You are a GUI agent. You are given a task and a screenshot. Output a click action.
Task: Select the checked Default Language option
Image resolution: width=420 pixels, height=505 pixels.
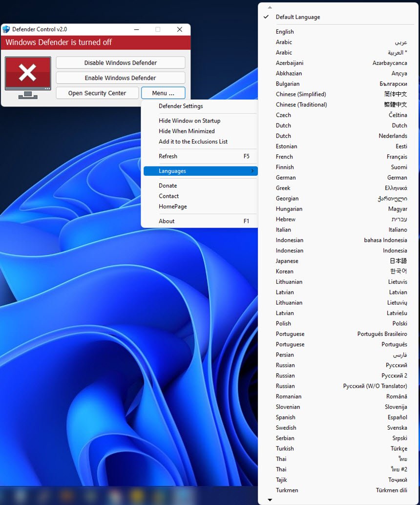tap(338, 17)
